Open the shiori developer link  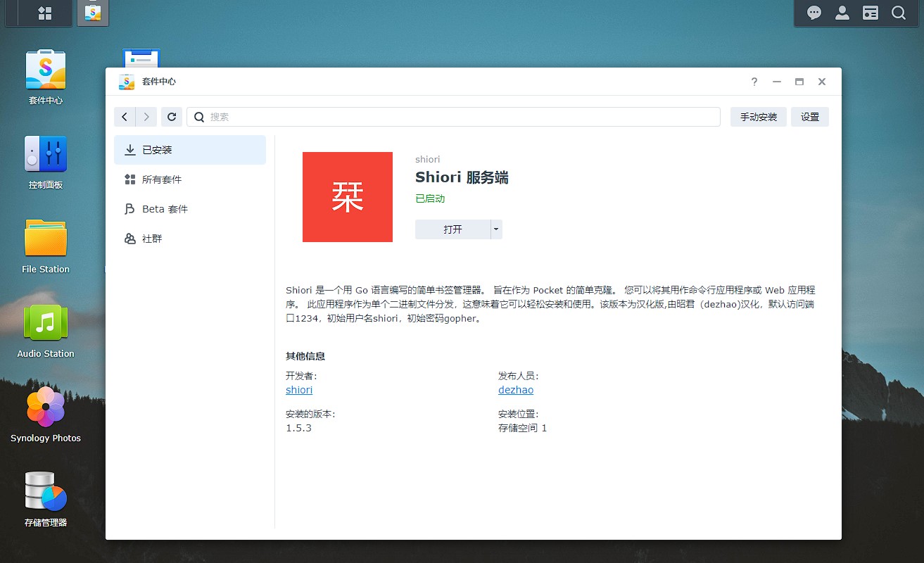299,390
